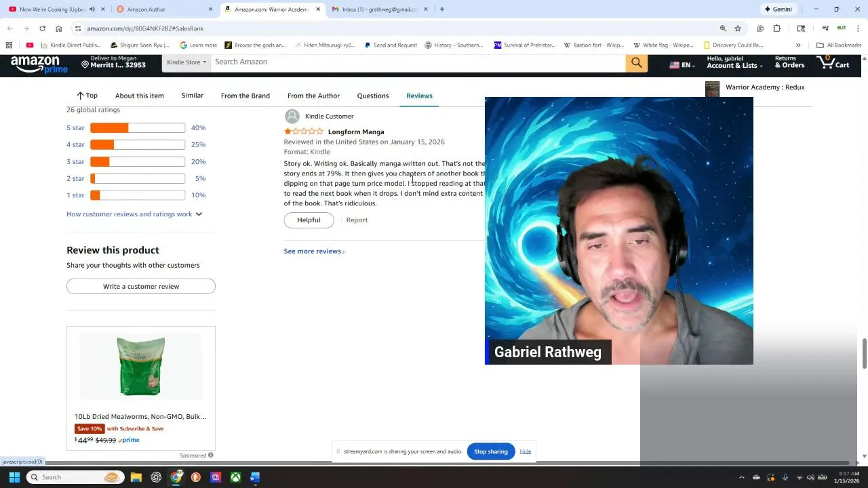Click the dried mealworms product image
The height and width of the screenshot is (488, 868).
[x=141, y=367]
